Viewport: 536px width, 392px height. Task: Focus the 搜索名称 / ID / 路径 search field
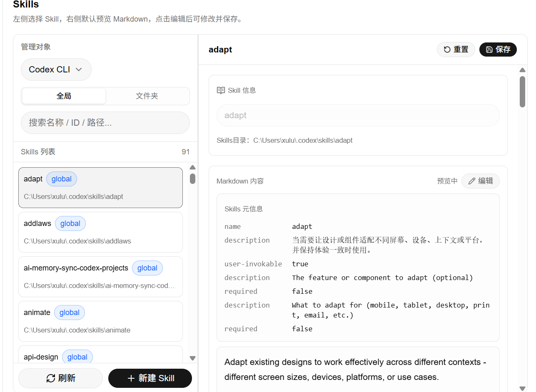click(105, 123)
